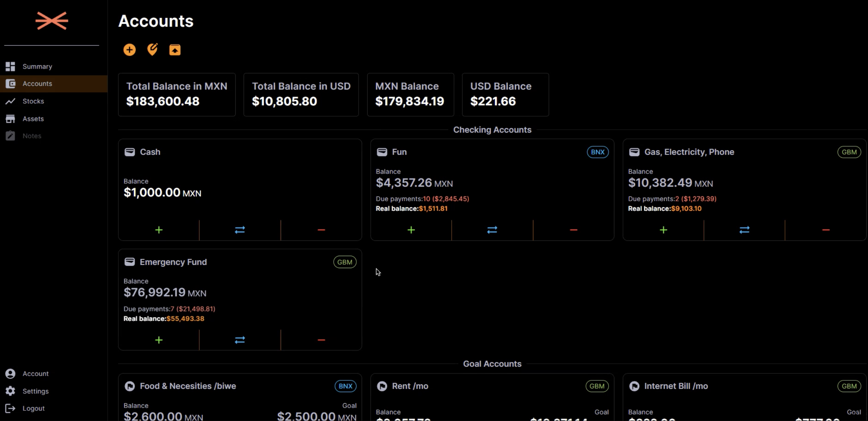Click the orange add account plus icon
The image size is (868, 421).
point(129,50)
